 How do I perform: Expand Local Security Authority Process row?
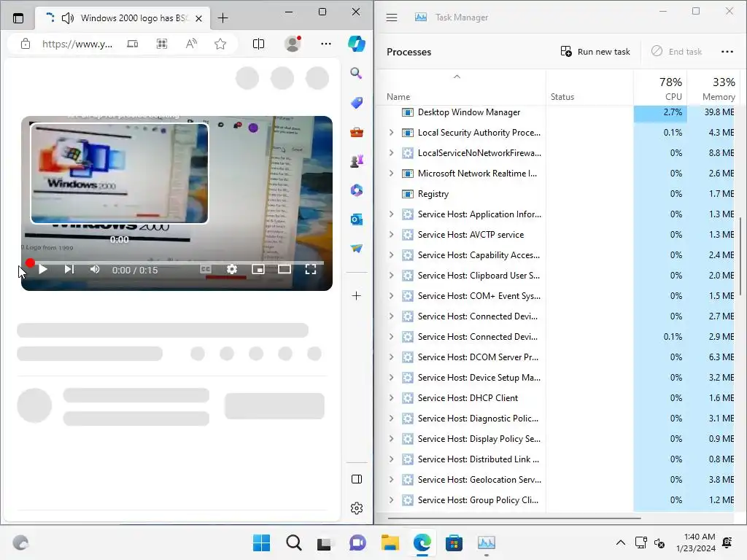coord(391,133)
